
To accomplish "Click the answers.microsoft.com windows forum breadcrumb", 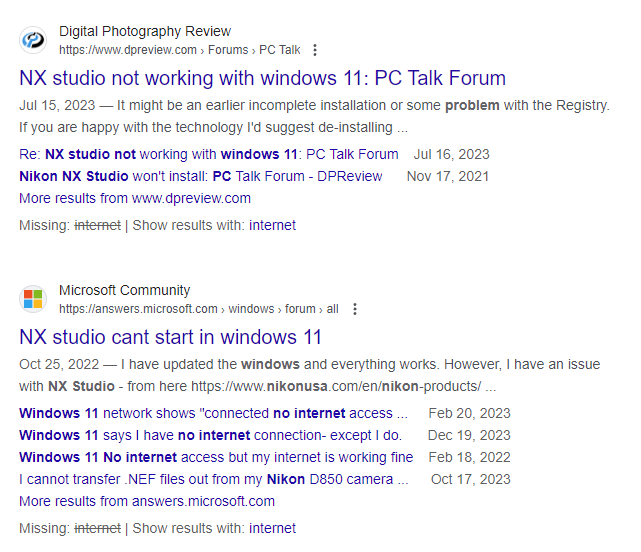I will pyautogui.click(x=199, y=309).
